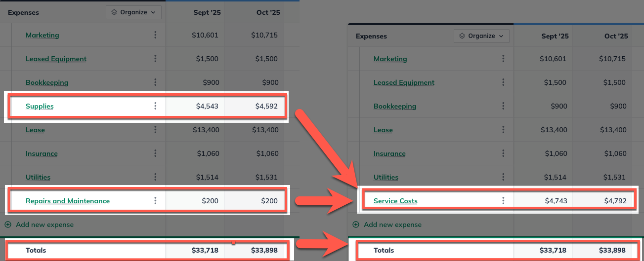The height and width of the screenshot is (261, 644).
Task: Open the Service Costs expense link
Action: 395,201
